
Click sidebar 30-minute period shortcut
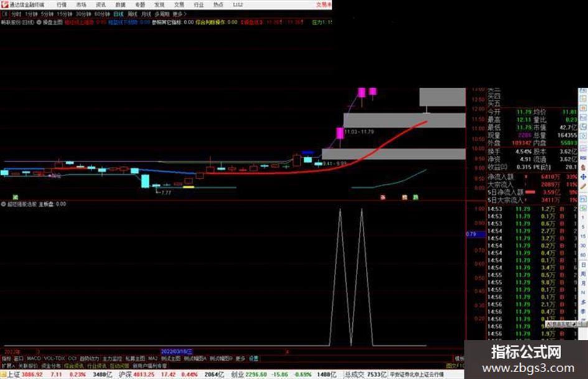(x=583, y=246)
